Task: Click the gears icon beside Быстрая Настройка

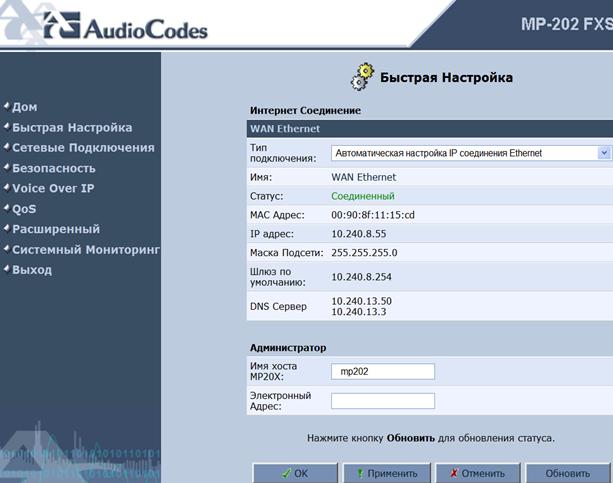Action: point(362,77)
